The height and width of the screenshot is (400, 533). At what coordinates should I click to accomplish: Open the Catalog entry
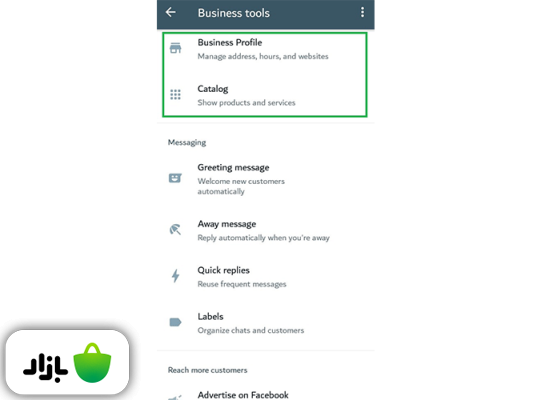point(265,95)
